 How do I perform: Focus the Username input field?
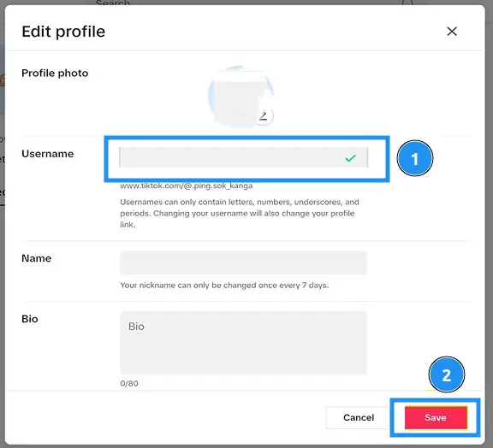(x=243, y=157)
